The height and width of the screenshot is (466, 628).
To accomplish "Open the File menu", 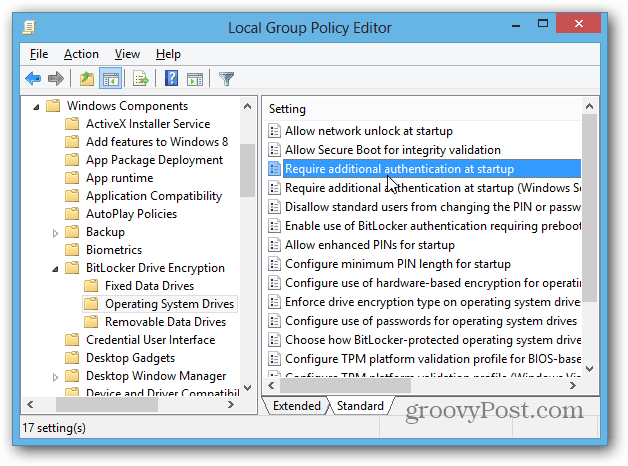I will pyautogui.click(x=39, y=54).
